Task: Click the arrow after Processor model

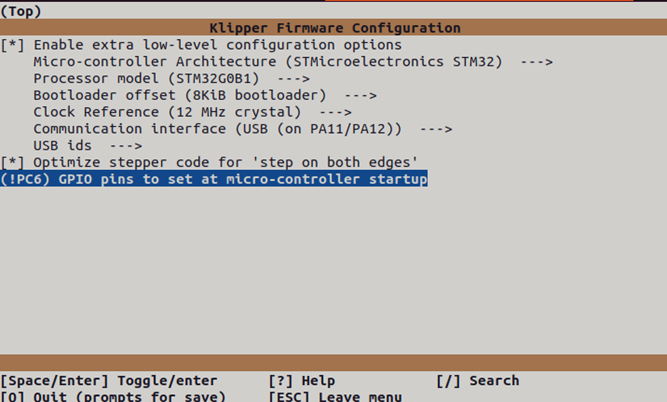Action: point(293,79)
